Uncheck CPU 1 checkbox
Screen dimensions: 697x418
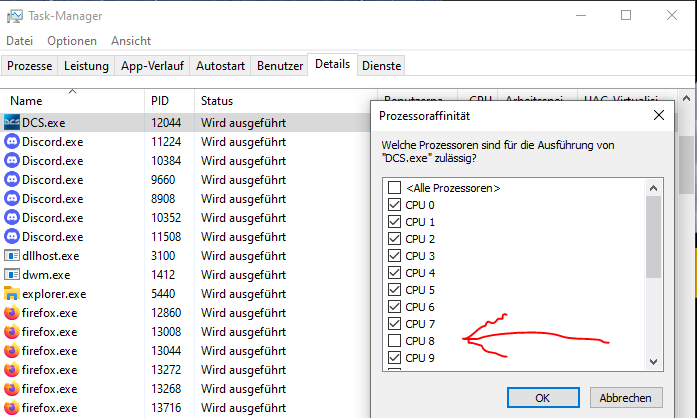click(x=394, y=221)
